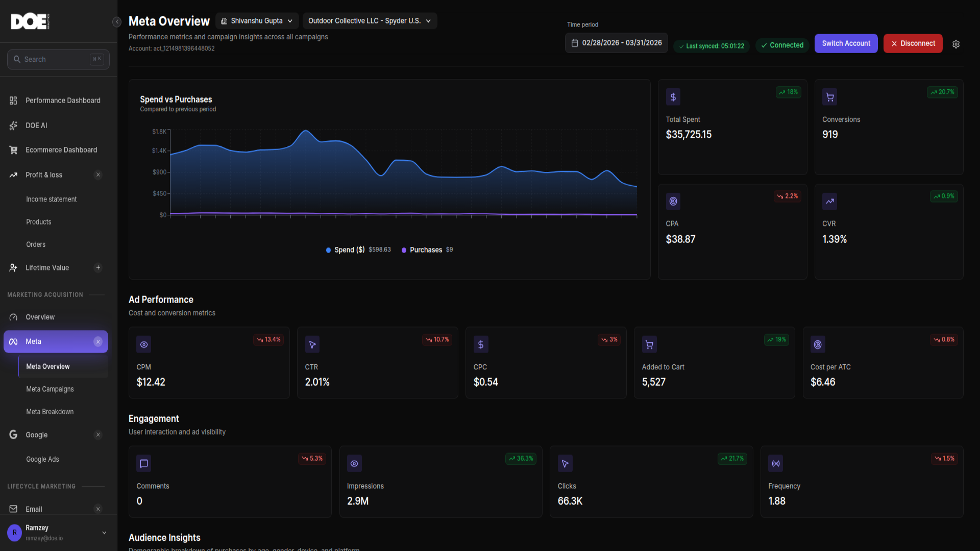Image resolution: width=980 pixels, height=551 pixels.
Task: Click the Conversions 20.7% change badge
Action: (x=942, y=92)
